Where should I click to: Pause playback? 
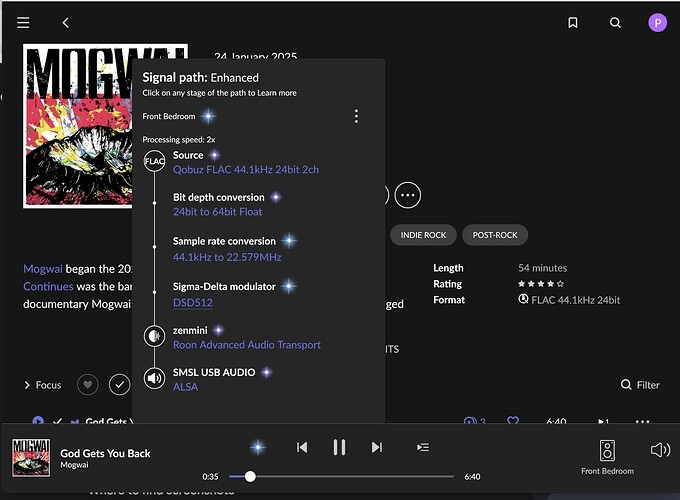coord(339,447)
